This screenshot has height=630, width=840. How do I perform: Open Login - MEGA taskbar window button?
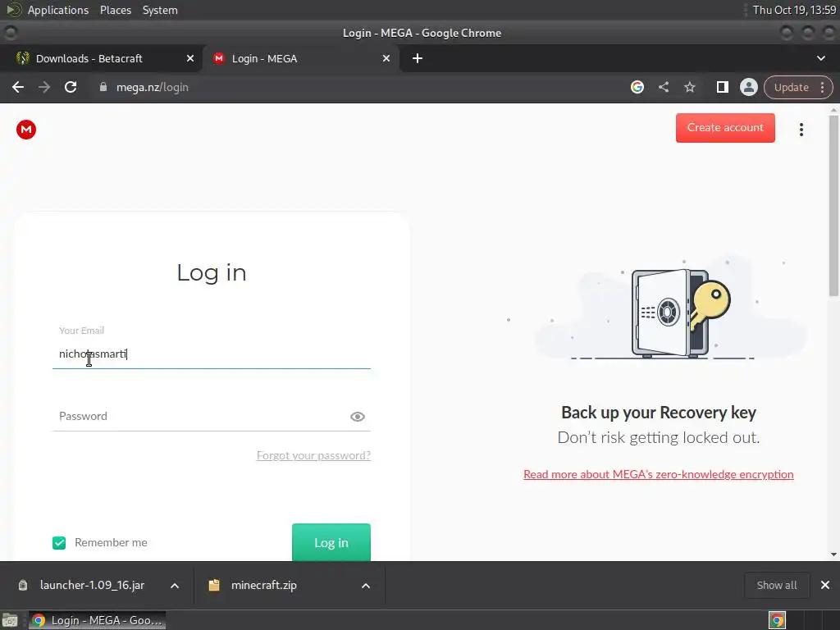[x=97, y=620]
